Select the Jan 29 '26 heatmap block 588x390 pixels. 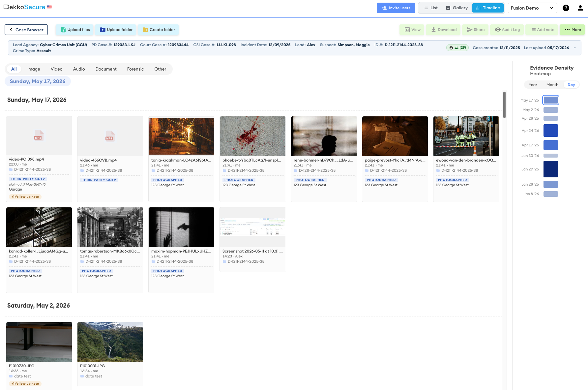tap(550, 169)
